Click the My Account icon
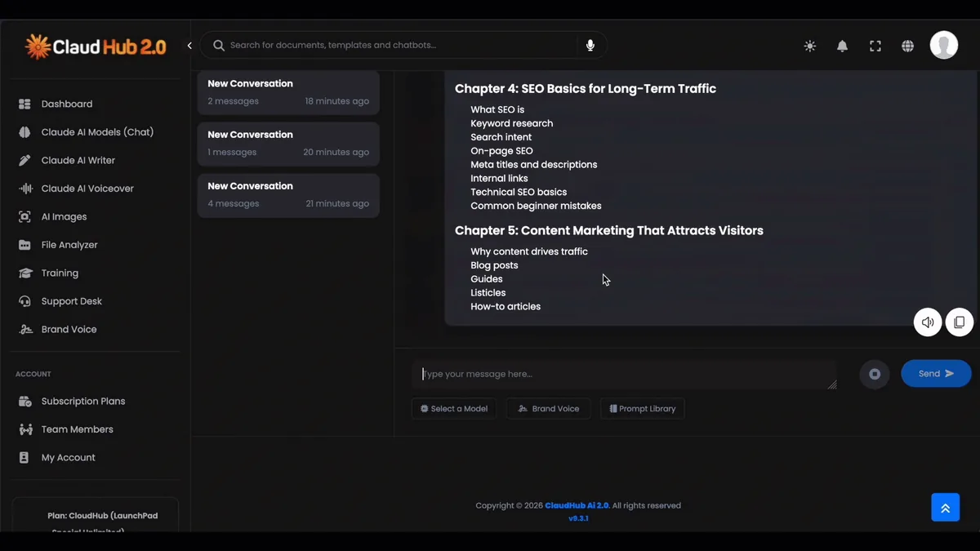The width and height of the screenshot is (980, 551). [24, 458]
